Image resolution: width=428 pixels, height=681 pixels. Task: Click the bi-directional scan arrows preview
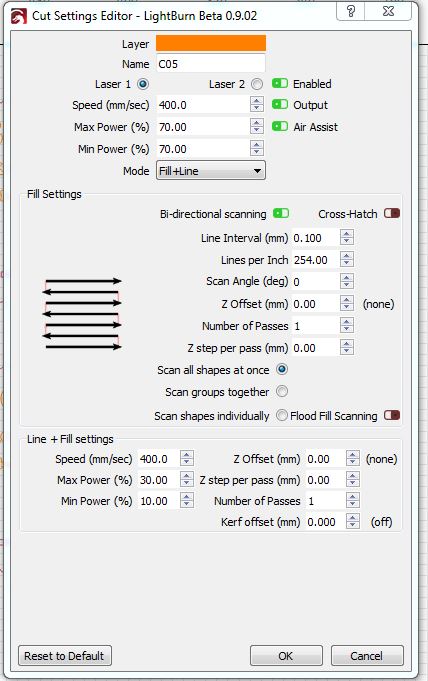point(82,314)
